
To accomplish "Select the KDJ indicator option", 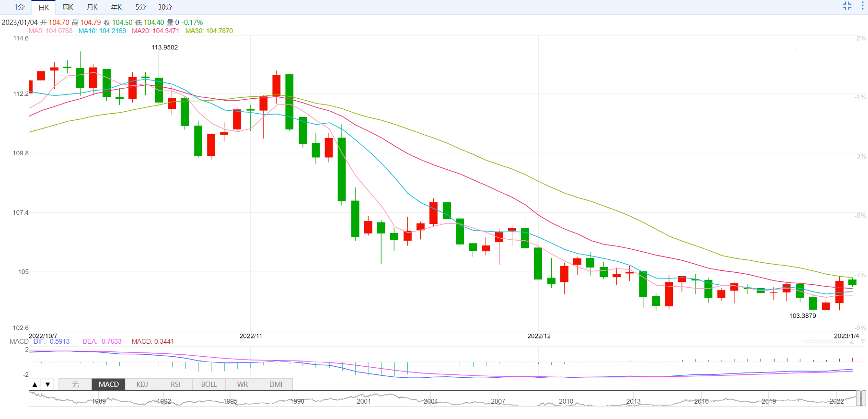I will [x=142, y=384].
